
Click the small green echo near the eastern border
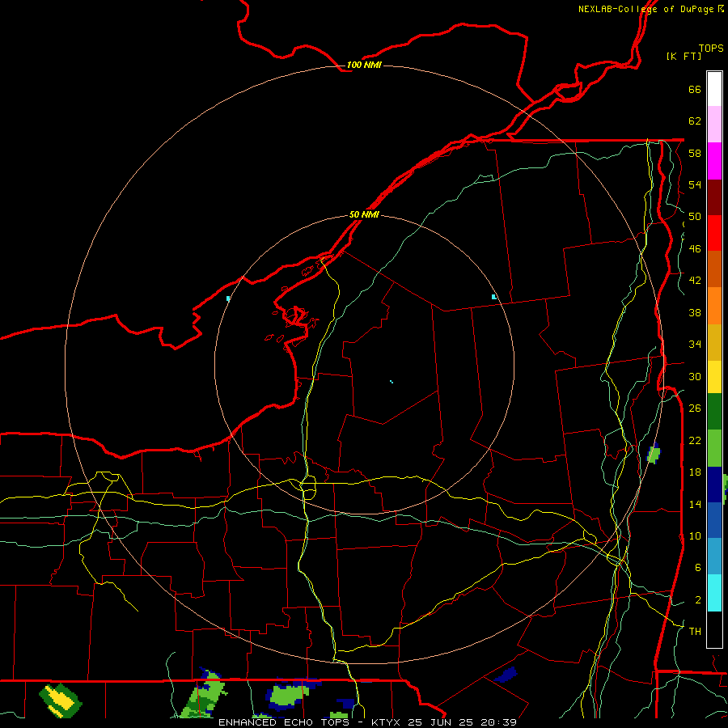point(654,454)
